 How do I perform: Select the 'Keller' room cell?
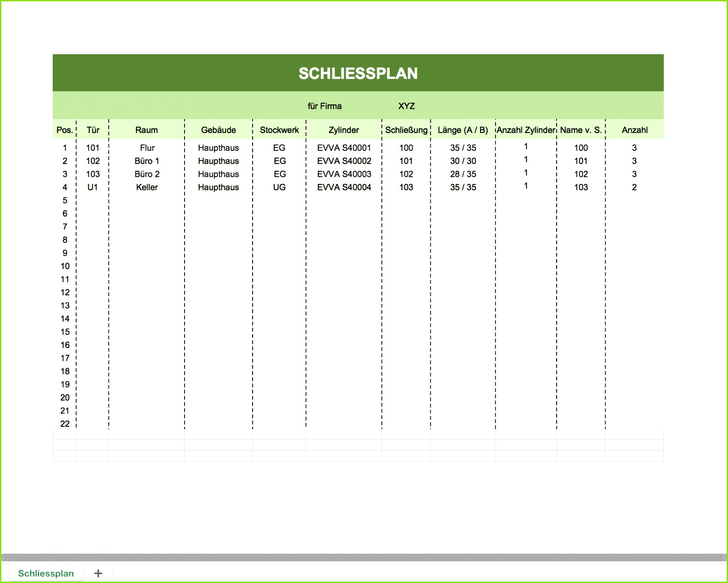click(147, 187)
